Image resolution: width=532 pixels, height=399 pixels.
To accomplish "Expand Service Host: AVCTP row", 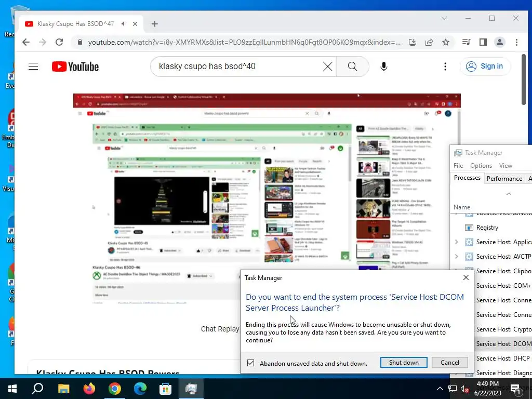I will (x=456, y=257).
